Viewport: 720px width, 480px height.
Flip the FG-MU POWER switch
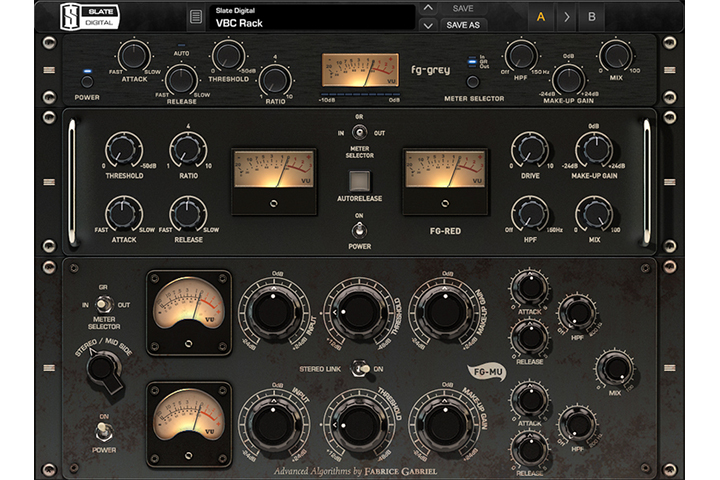tap(104, 432)
